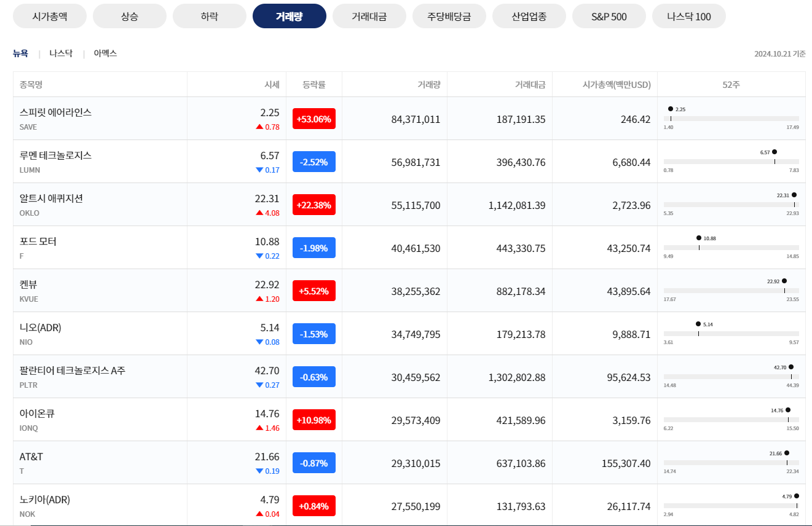Image resolution: width=812 pixels, height=526 pixels.
Task: Click market cap value 155,307.40
Action: coord(625,463)
